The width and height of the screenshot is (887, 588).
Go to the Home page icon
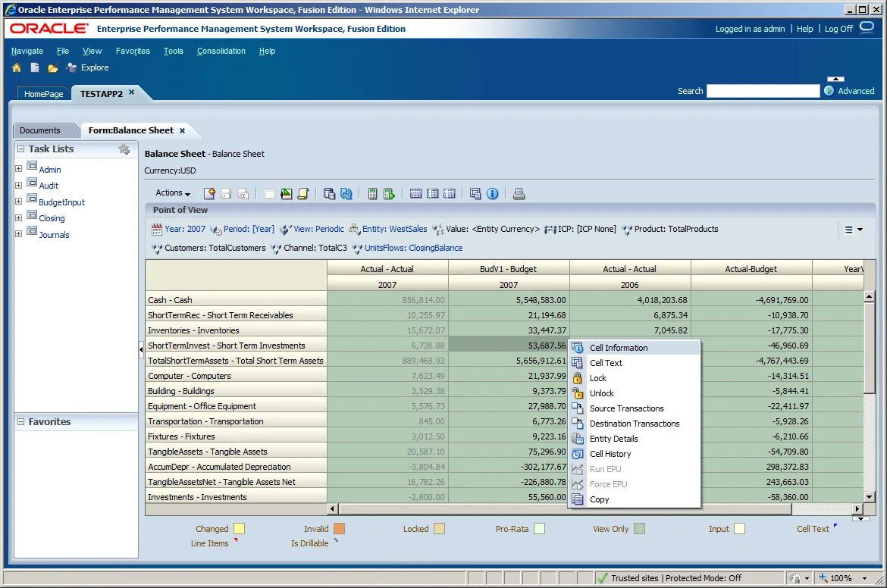pyautogui.click(x=17, y=68)
